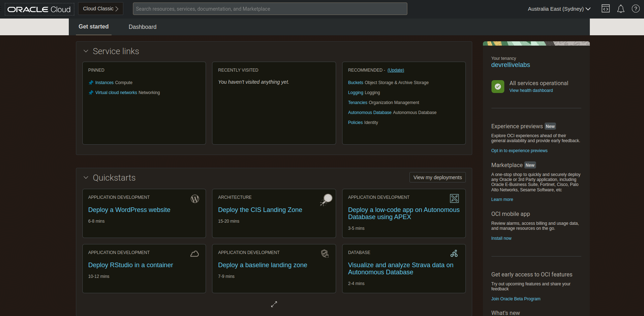This screenshot has width=644, height=316.
Task: Click the Update link next to Recommended
Action: click(396, 70)
